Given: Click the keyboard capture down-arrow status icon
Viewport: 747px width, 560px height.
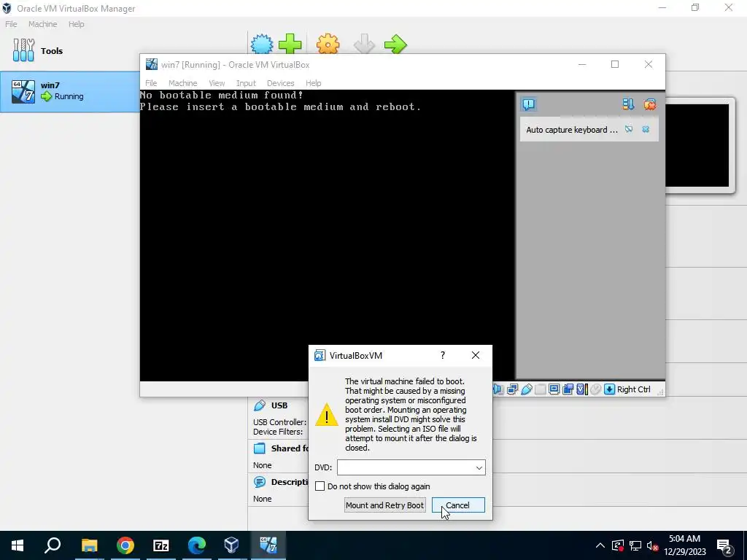Looking at the screenshot, I should point(609,389).
